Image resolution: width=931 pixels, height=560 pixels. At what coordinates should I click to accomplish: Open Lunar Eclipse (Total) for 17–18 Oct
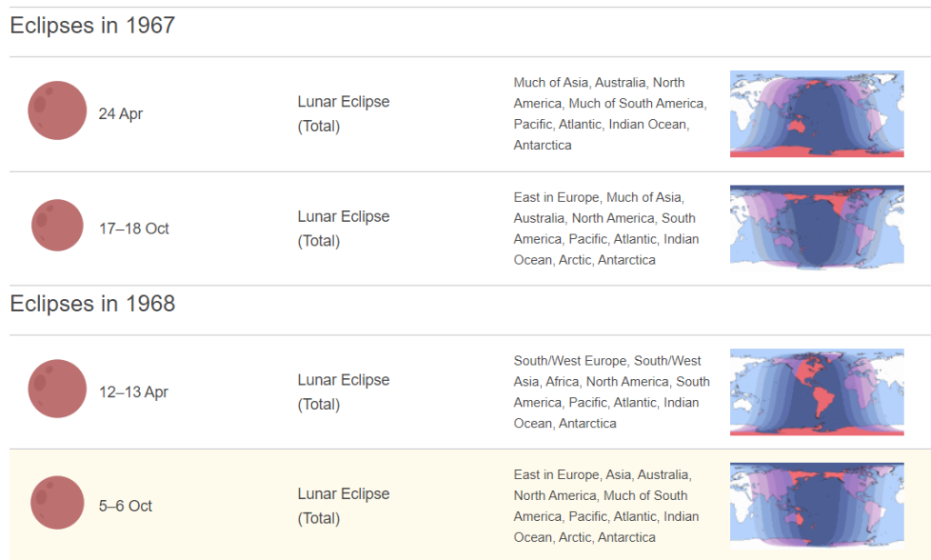click(343, 228)
